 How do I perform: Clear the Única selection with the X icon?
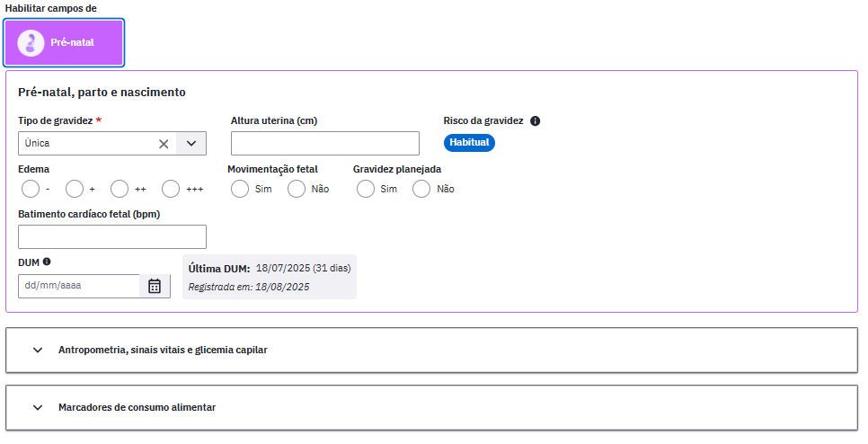pyautogui.click(x=164, y=144)
